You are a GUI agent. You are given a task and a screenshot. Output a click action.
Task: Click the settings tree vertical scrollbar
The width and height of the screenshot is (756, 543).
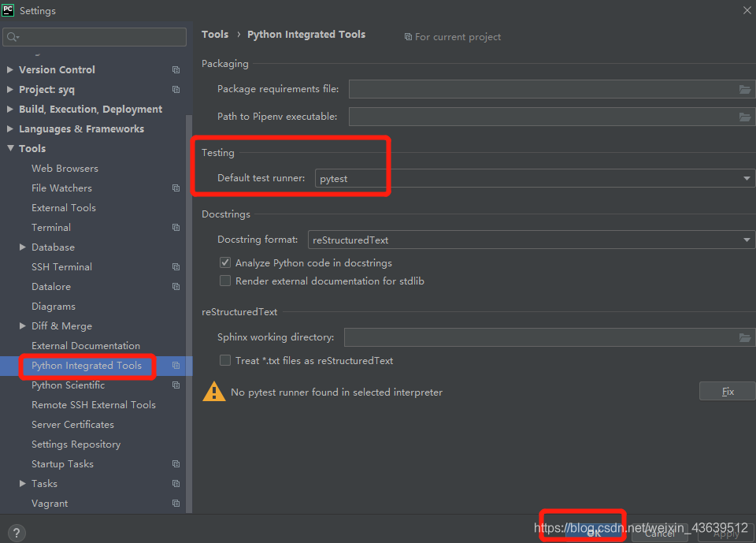(x=189, y=314)
